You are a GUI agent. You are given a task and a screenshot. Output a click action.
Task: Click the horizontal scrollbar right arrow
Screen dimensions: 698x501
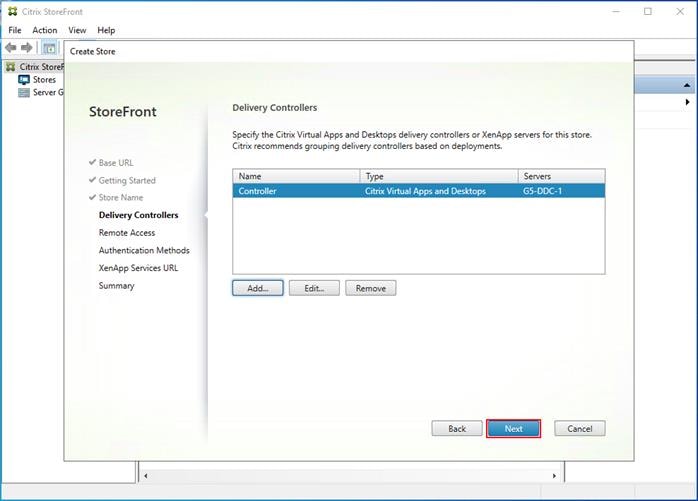tap(554, 476)
